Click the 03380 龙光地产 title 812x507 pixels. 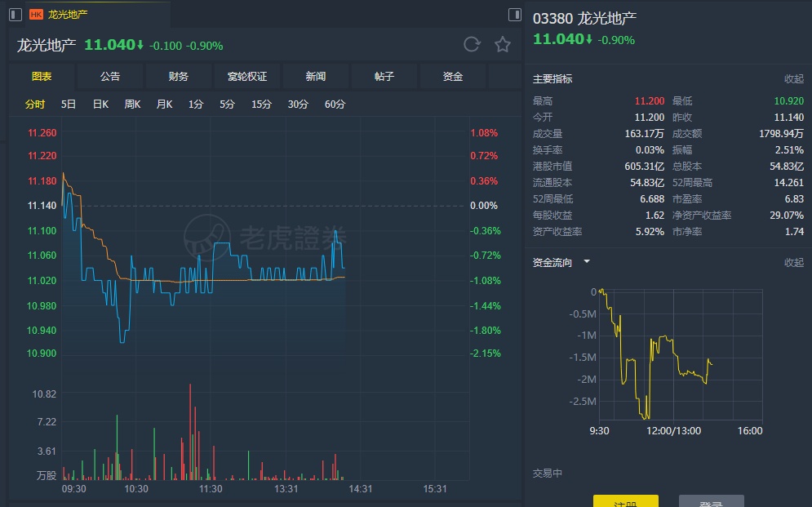[584, 18]
